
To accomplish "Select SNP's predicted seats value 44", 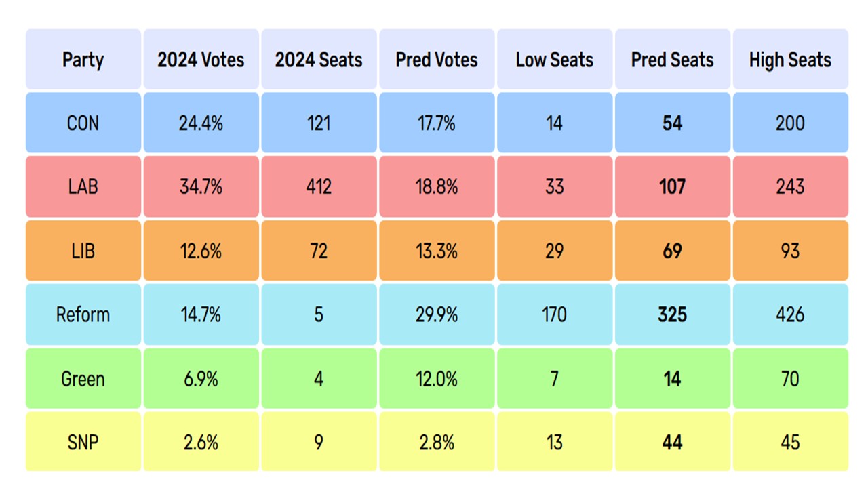I will pos(672,443).
